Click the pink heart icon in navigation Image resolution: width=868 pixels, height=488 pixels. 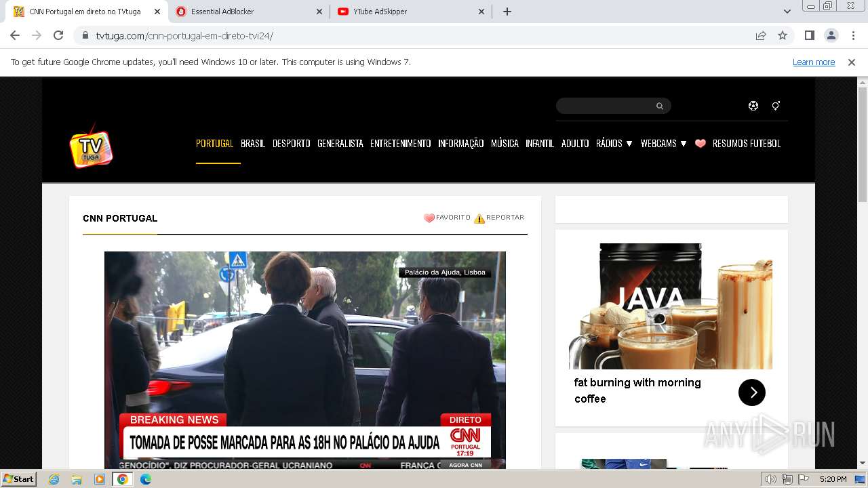[x=701, y=144]
